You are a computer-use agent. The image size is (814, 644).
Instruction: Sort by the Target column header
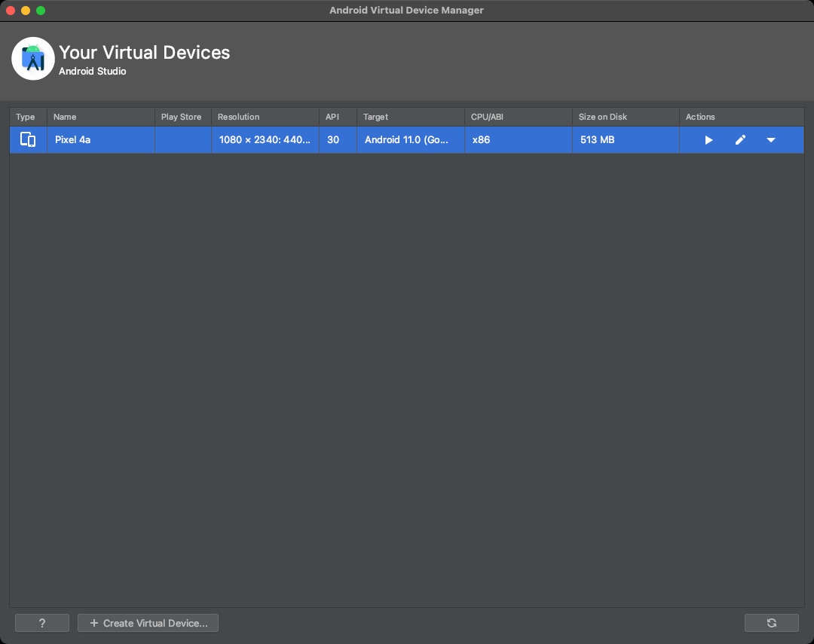[x=411, y=117]
